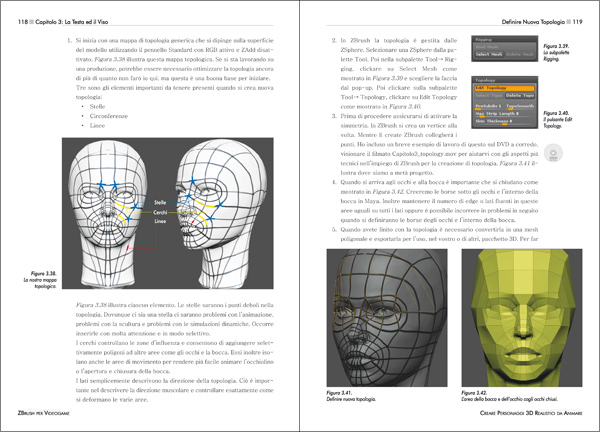The width and height of the screenshot is (600, 432).
Task: Click the filename 'Capitolo3_topology.mov' in the text
Action: tap(424, 154)
